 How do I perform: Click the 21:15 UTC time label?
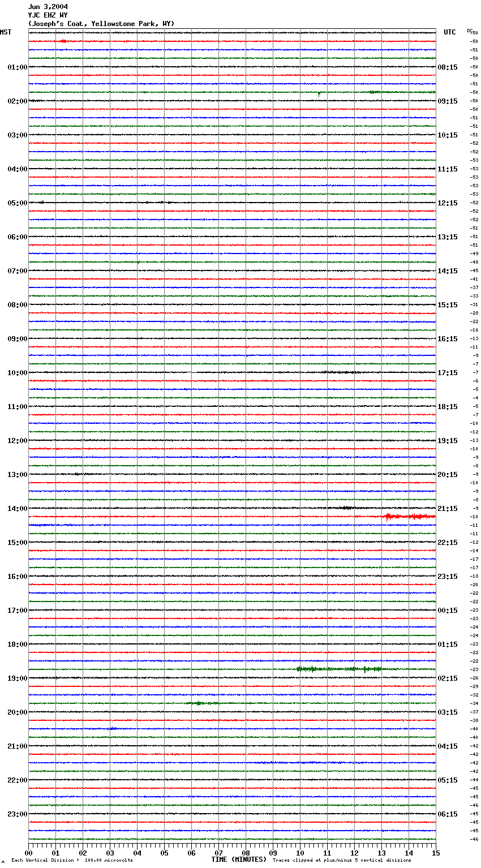448,509
